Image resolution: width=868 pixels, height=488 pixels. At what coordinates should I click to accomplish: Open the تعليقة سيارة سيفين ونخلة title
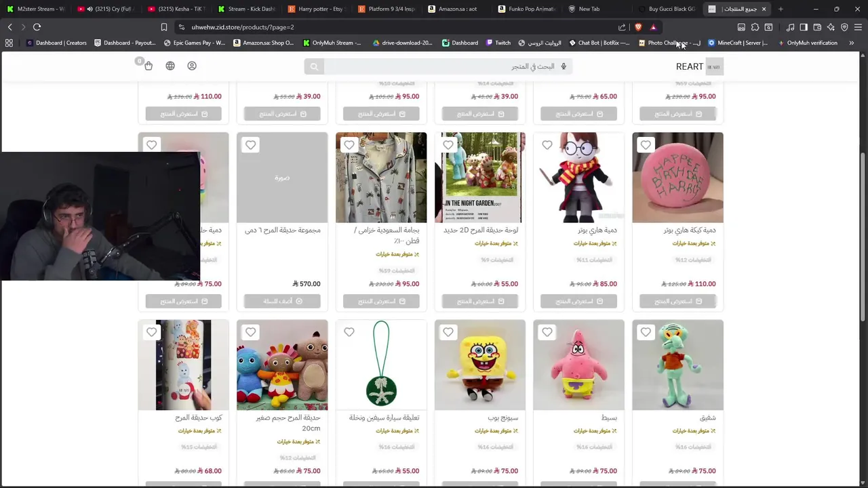point(384,418)
